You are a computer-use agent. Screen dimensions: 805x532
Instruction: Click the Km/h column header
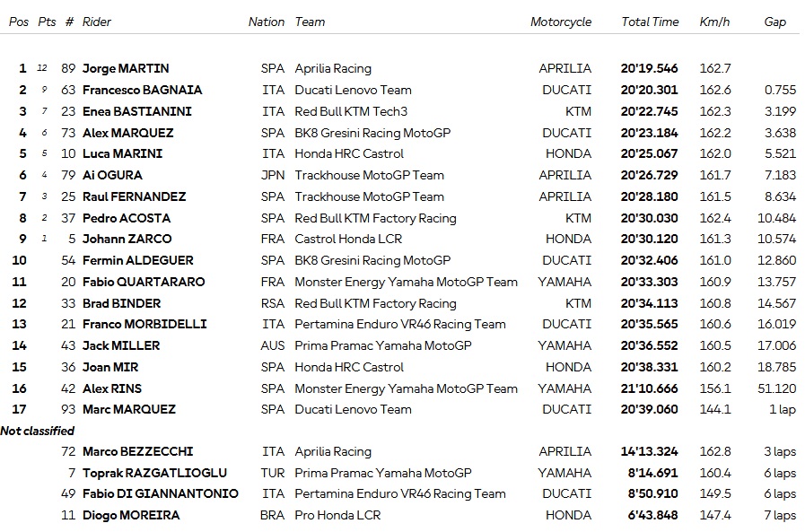(x=714, y=22)
